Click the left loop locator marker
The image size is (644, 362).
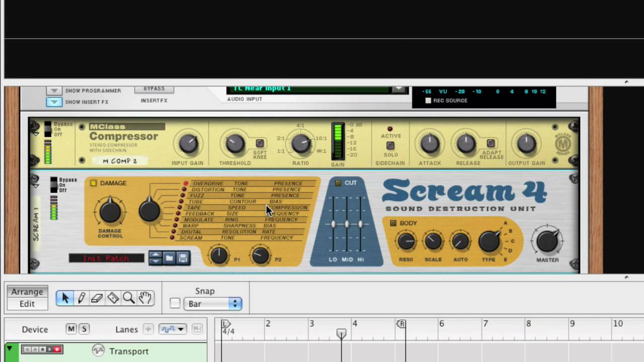[x=226, y=324]
